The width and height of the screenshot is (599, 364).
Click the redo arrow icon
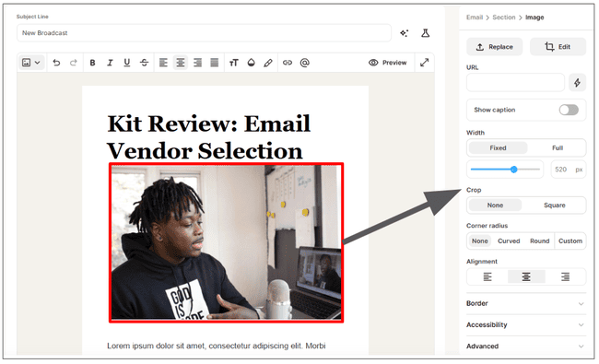pos(74,63)
